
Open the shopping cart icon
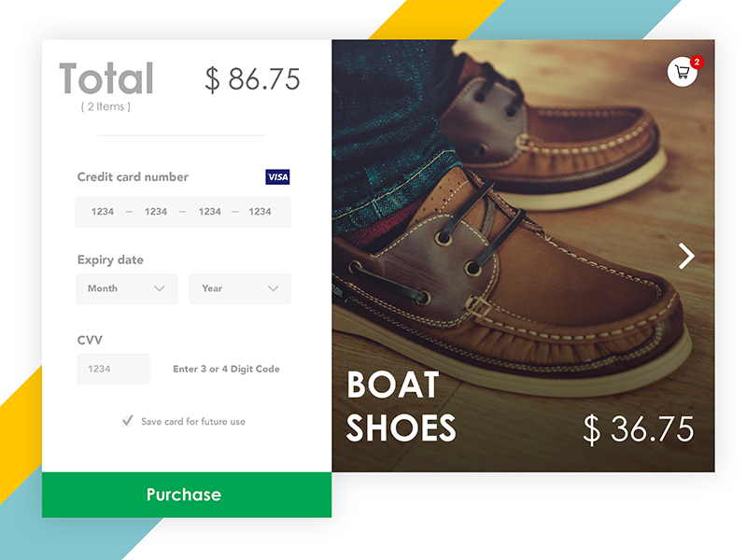point(683,71)
